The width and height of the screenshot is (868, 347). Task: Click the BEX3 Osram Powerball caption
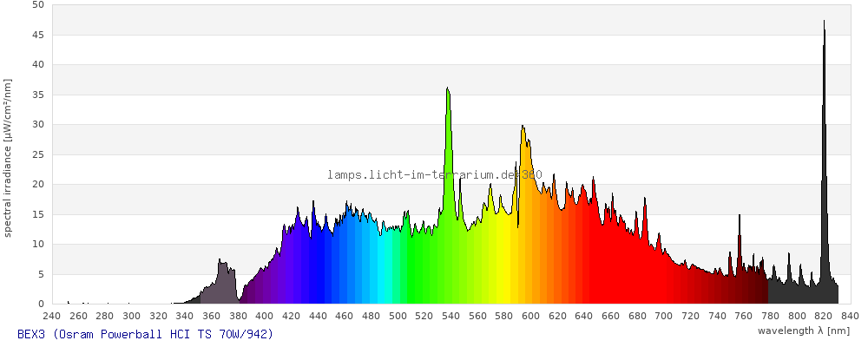click(145, 333)
